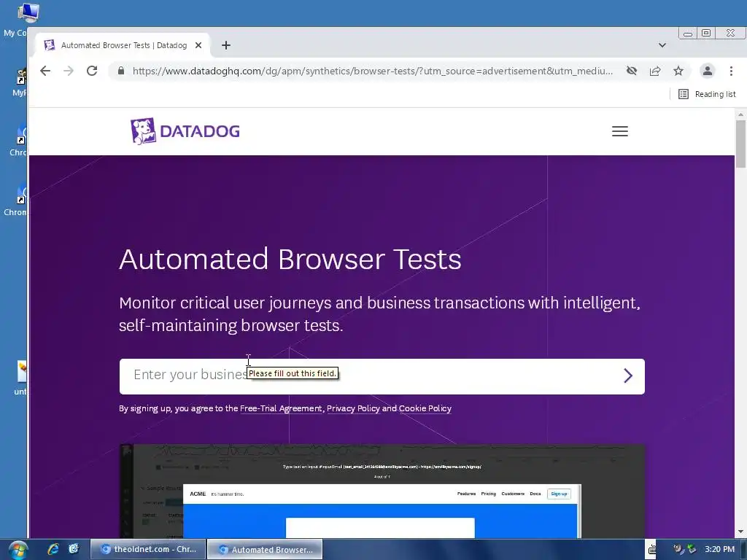Viewport: 747px width, 560px height.
Task: Go back to the previous page
Action: [45, 71]
